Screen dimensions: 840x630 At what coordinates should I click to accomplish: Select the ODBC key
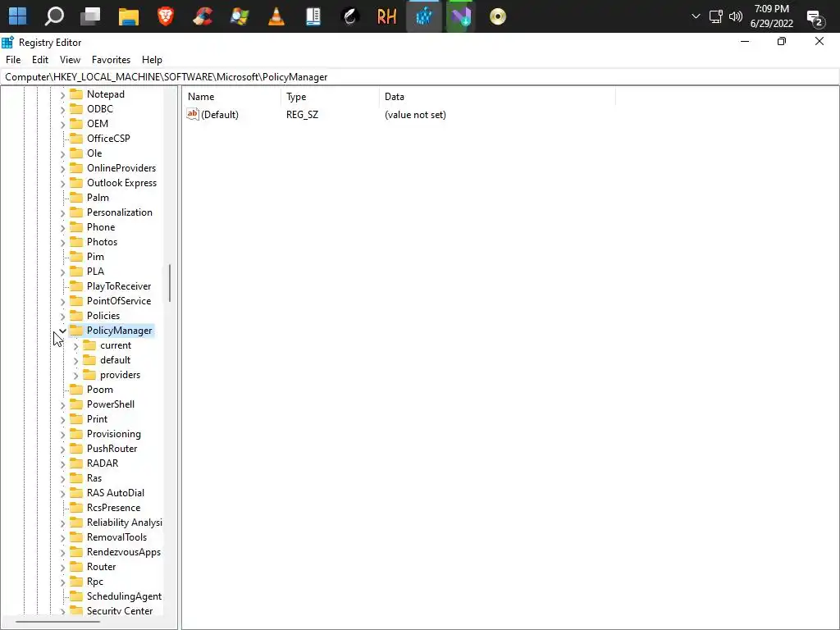pyautogui.click(x=99, y=109)
